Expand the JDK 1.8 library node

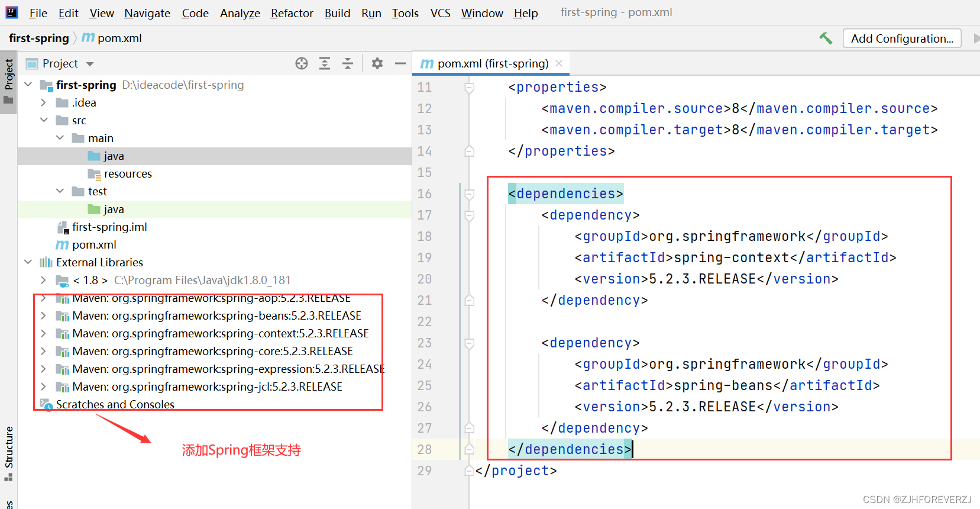click(x=44, y=280)
